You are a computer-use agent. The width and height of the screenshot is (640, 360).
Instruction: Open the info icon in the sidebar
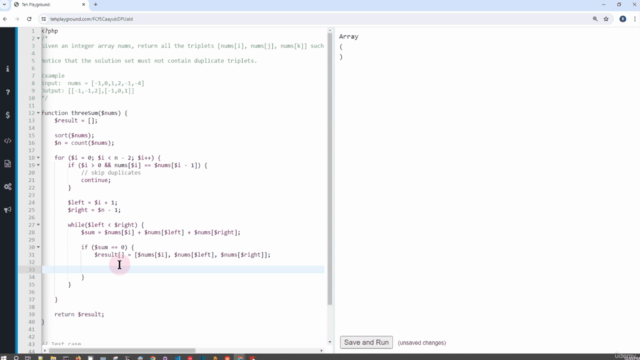point(8,69)
